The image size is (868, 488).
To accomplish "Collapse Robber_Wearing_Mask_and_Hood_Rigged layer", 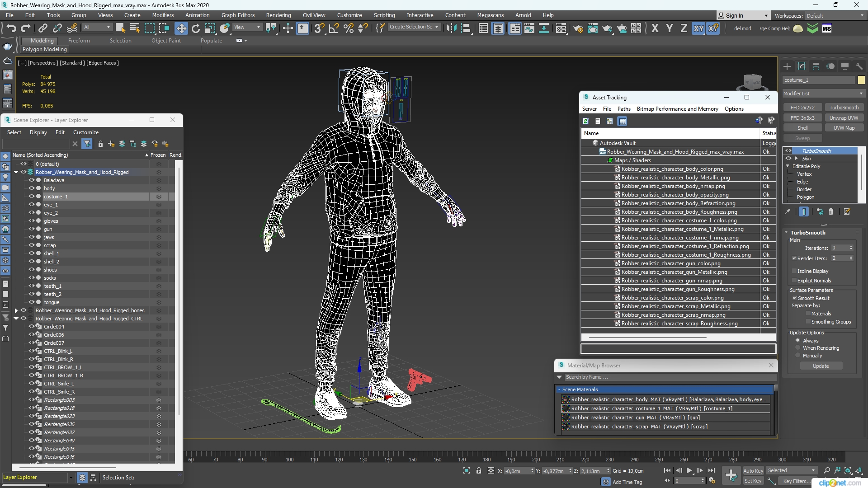I will 16,172.
